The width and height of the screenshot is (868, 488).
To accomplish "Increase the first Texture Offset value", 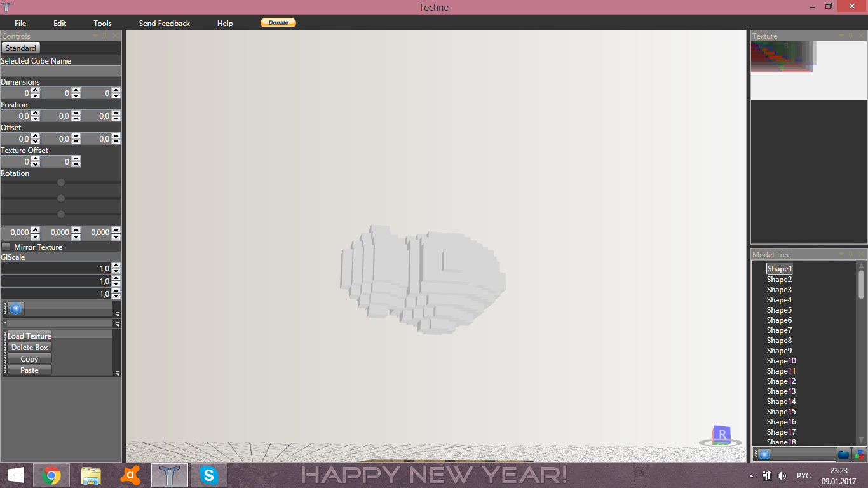I will pyautogui.click(x=35, y=159).
